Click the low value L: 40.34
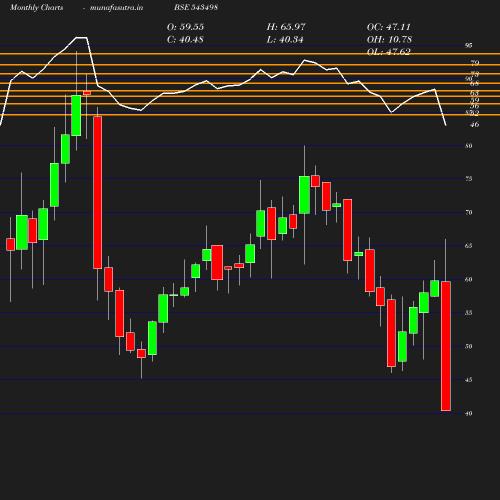The width and height of the screenshot is (500, 500). [285, 40]
